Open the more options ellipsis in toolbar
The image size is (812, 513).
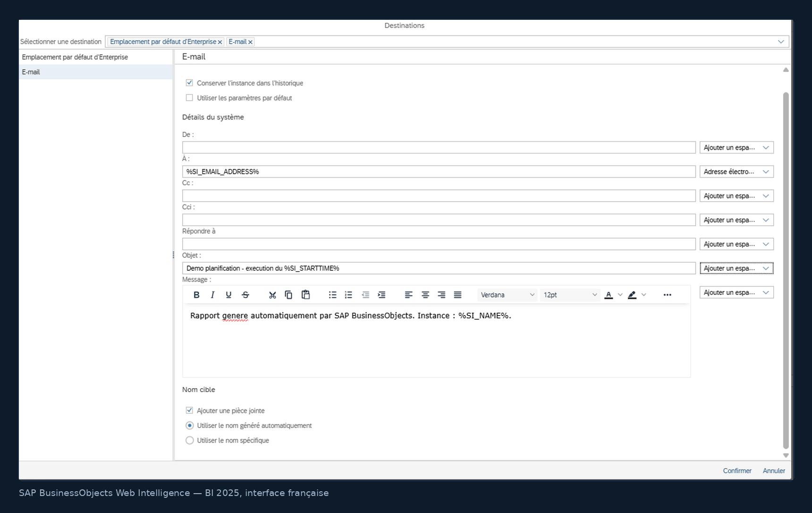pos(667,295)
